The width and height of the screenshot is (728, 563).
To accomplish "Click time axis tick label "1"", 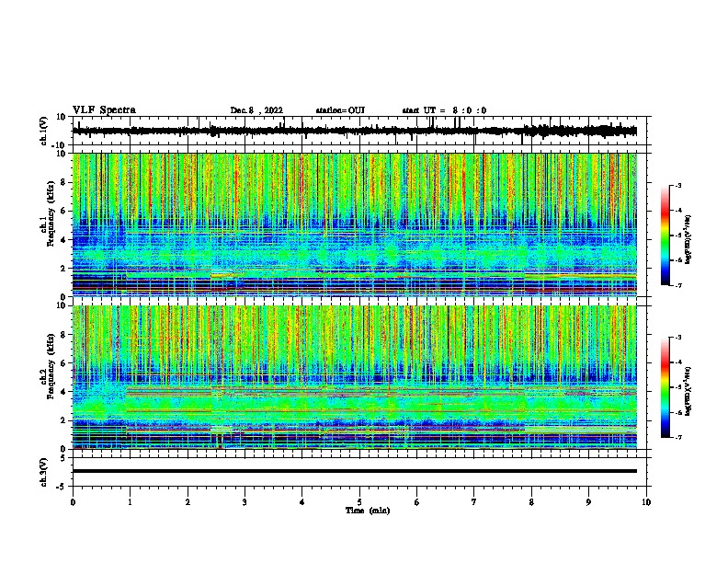I will point(130,502).
